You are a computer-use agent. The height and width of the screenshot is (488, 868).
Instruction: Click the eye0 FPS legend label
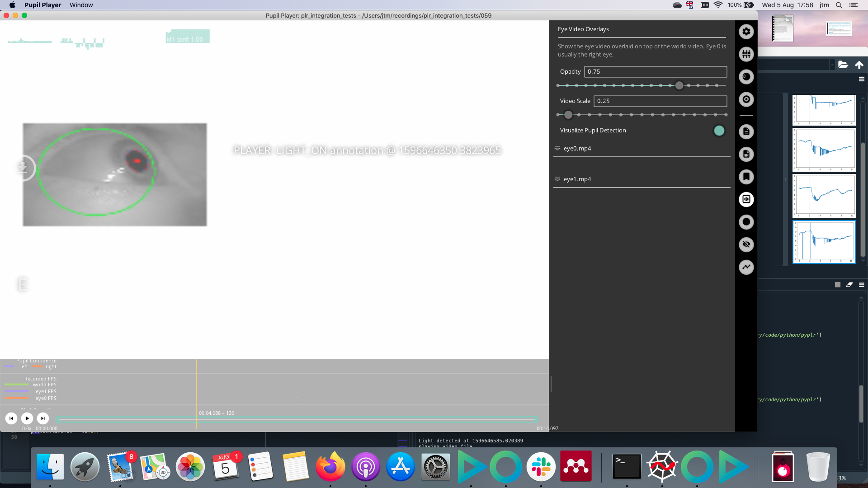coord(46,398)
